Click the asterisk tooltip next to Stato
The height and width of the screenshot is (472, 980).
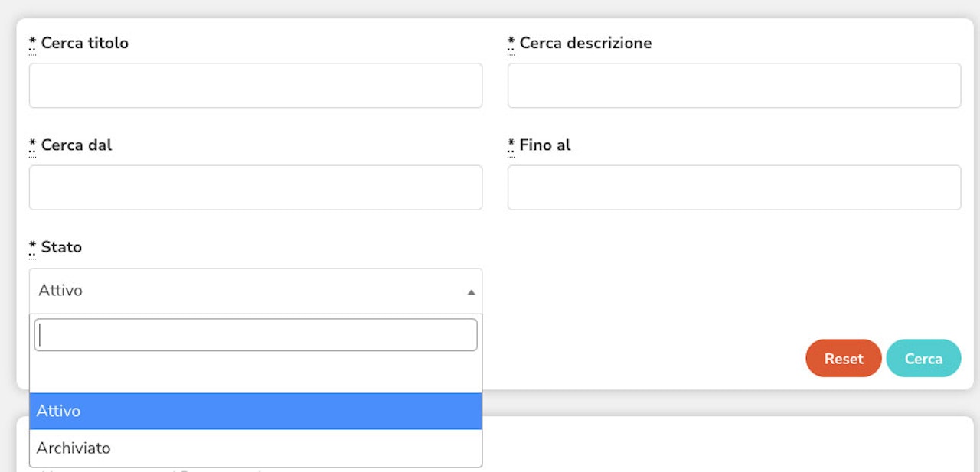click(x=31, y=246)
